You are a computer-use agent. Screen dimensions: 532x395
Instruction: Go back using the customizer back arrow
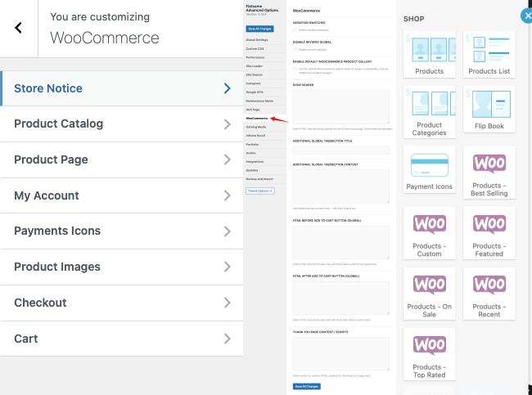click(x=18, y=28)
